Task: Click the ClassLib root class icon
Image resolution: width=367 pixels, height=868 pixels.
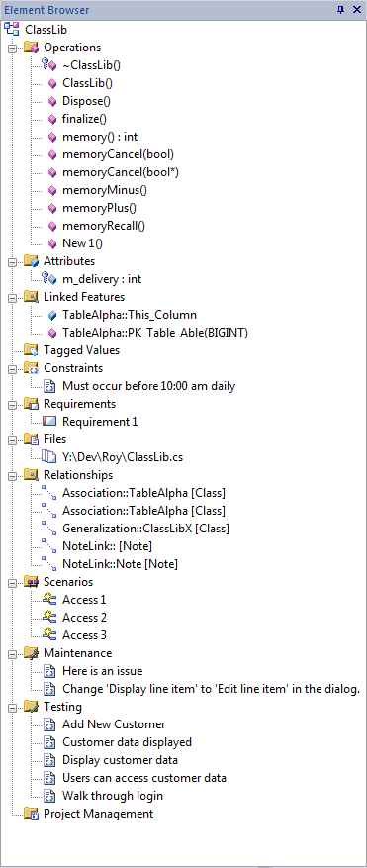Action: coord(12,30)
